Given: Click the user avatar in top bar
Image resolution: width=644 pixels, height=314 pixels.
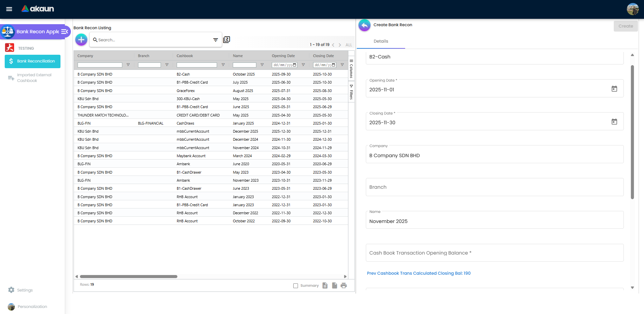Looking at the screenshot, I should (x=633, y=9).
